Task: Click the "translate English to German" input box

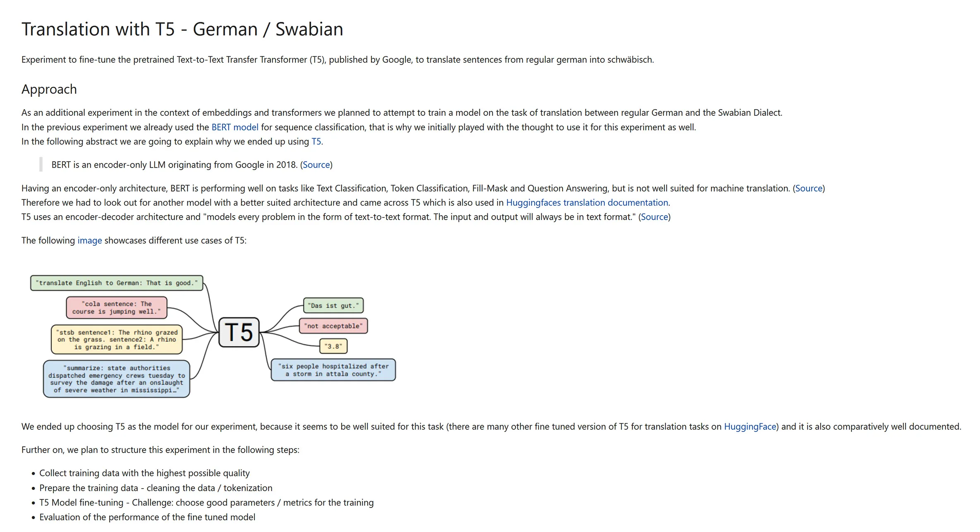Action: click(x=117, y=283)
